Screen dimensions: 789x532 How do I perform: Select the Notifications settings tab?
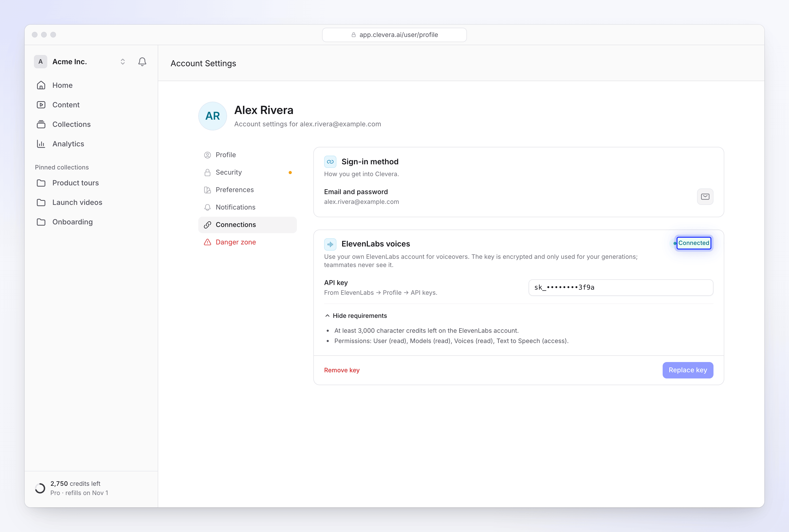(x=247, y=207)
